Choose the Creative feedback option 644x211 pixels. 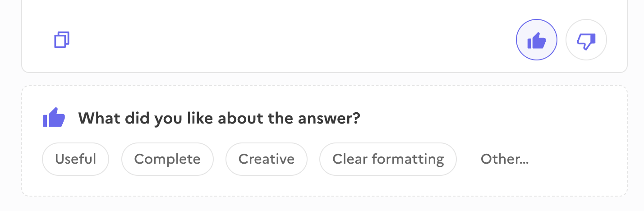tap(266, 159)
